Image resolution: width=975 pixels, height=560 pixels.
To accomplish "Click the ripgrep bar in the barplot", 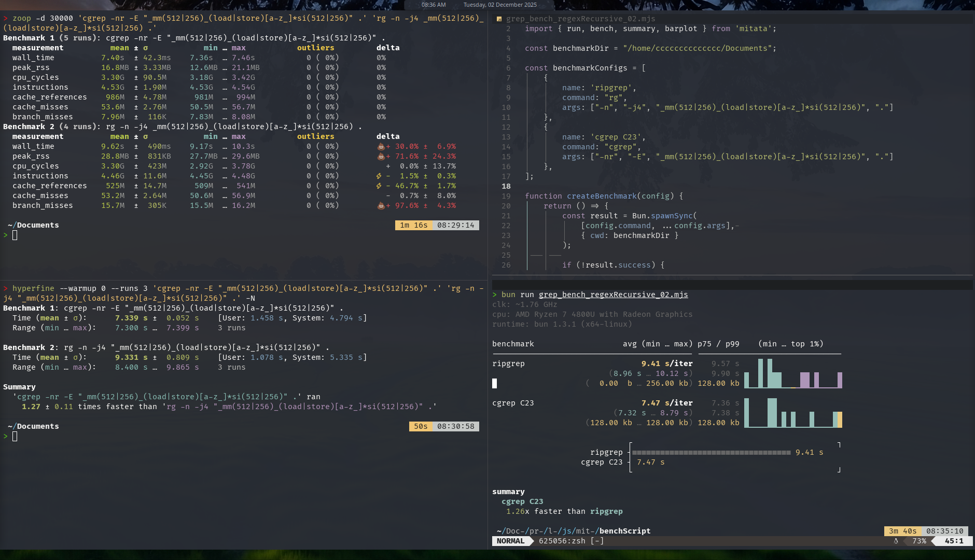I will (x=711, y=453).
